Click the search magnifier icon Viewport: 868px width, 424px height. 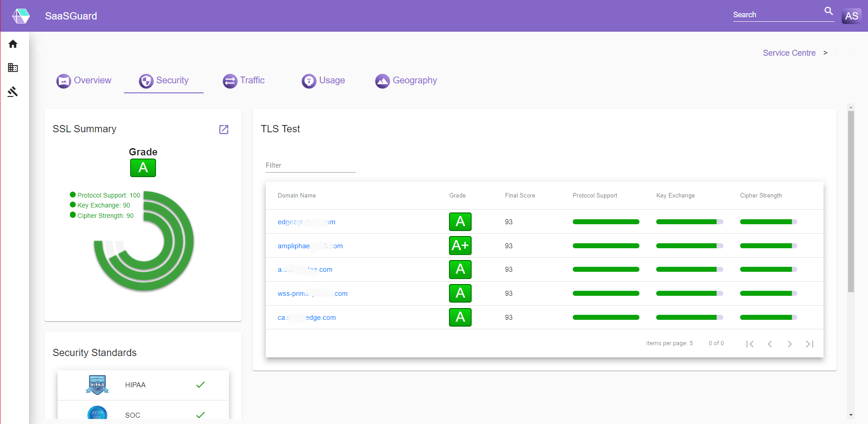(x=828, y=11)
